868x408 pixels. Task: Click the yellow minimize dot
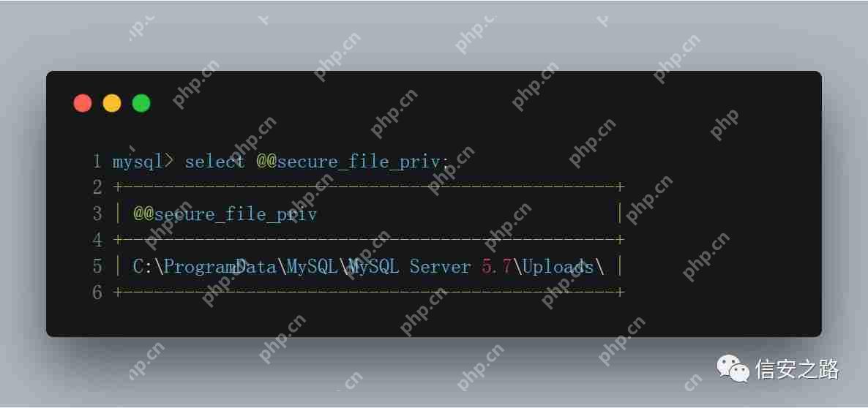click(112, 103)
